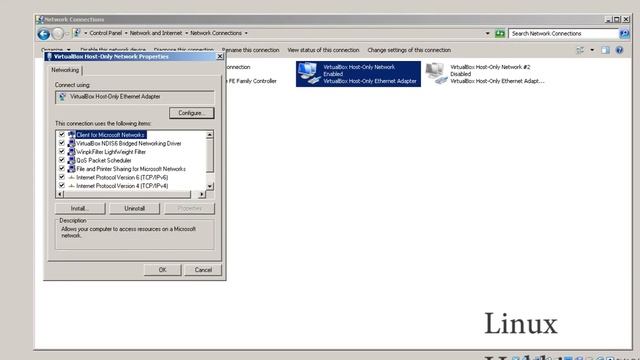Click the TCP/IPv4 protocol icon
Image resolution: width=640 pixels, height=360 pixels.
pyautogui.click(x=71, y=186)
